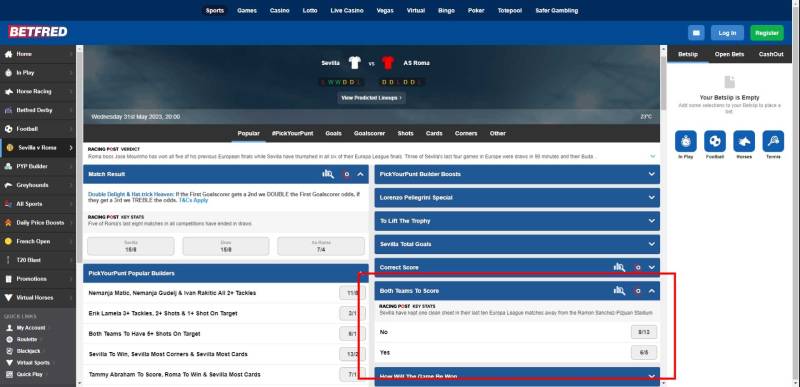This screenshot has height=387, width=800.
Task: Click the Betfred logo
Action: click(x=38, y=32)
